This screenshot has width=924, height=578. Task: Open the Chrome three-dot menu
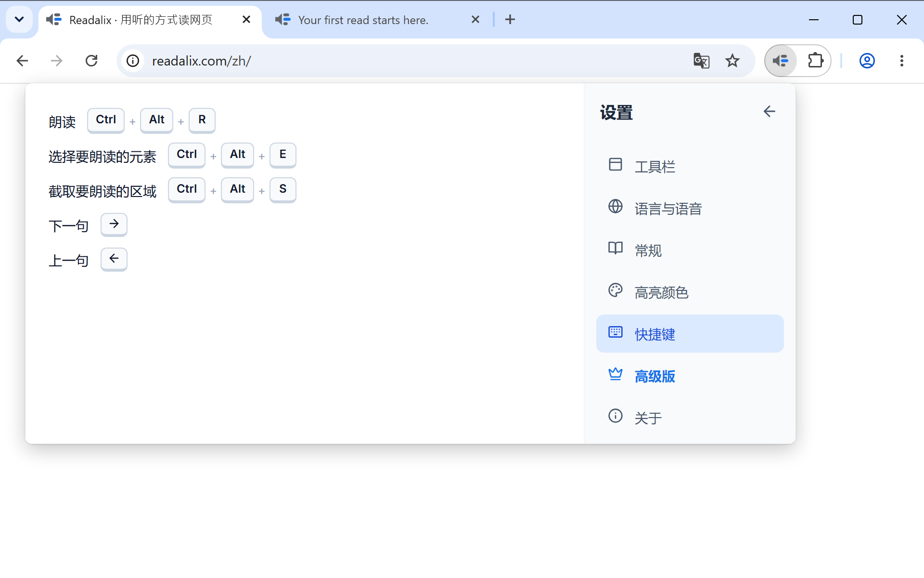902,61
